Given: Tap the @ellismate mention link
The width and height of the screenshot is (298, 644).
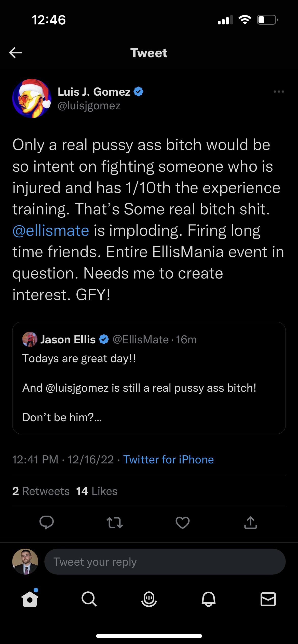Looking at the screenshot, I should [x=51, y=231].
